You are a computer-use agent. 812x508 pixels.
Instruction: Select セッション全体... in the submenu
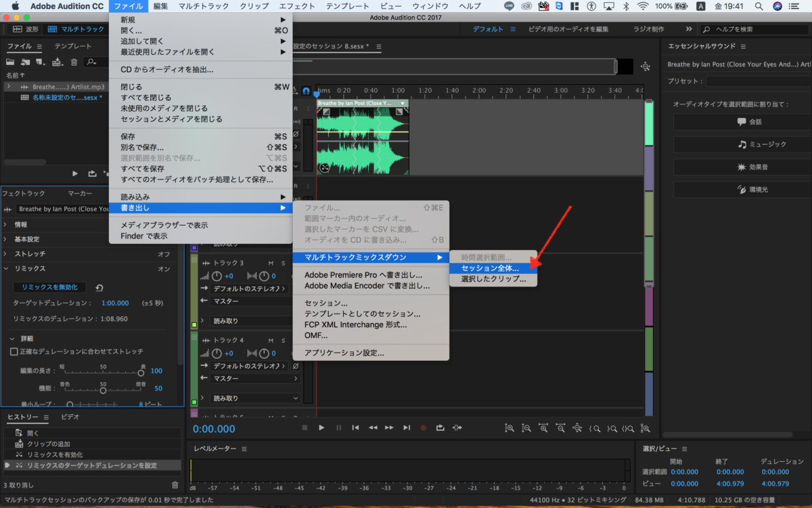point(493,268)
